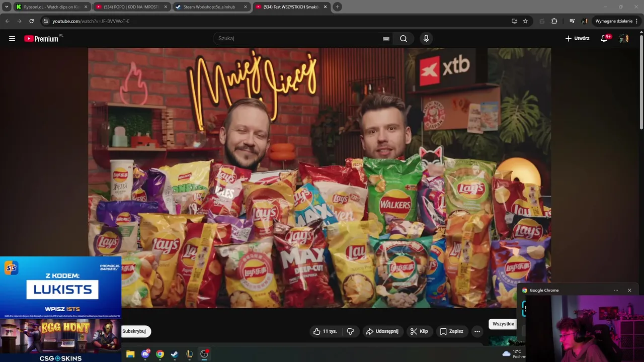The height and width of the screenshot is (362, 644).
Task: Open Discord from the taskbar
Action: [145, 354]
